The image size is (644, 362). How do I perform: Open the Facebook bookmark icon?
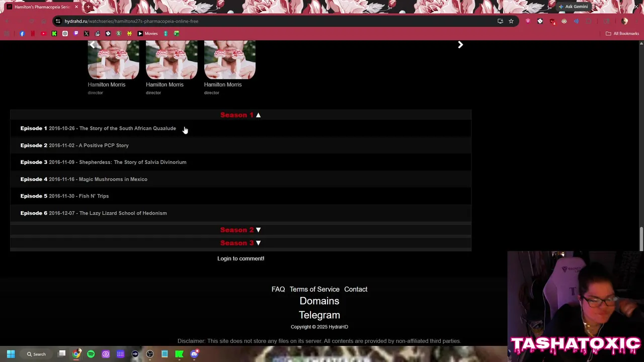click(22, 34)
